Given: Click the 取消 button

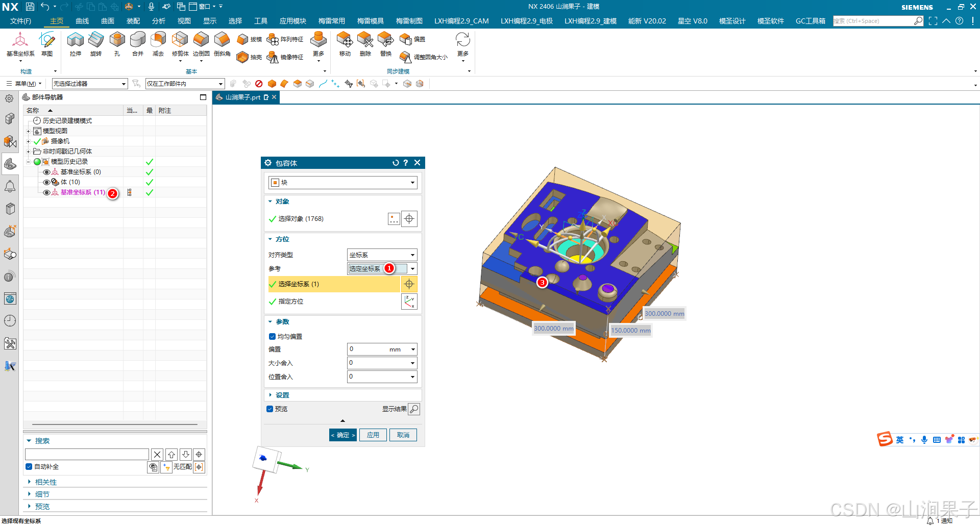Looking at the screenshot, I should click(x=403, y=435).
